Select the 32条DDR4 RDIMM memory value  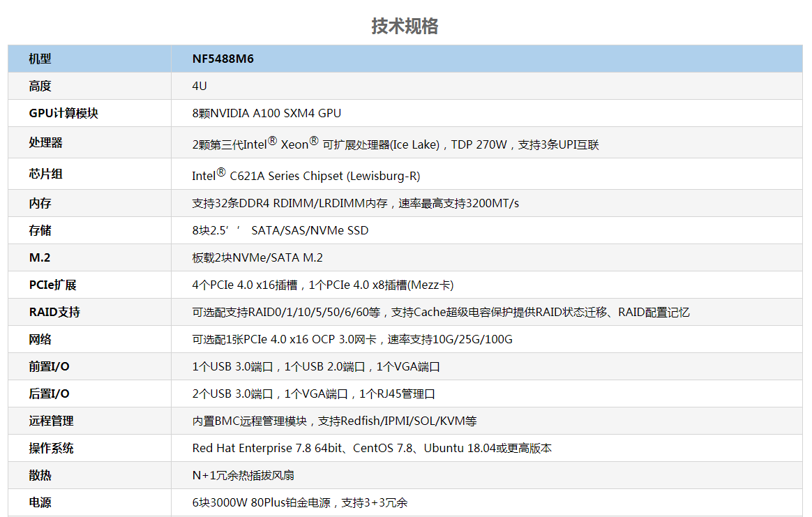tap(355, 204)
